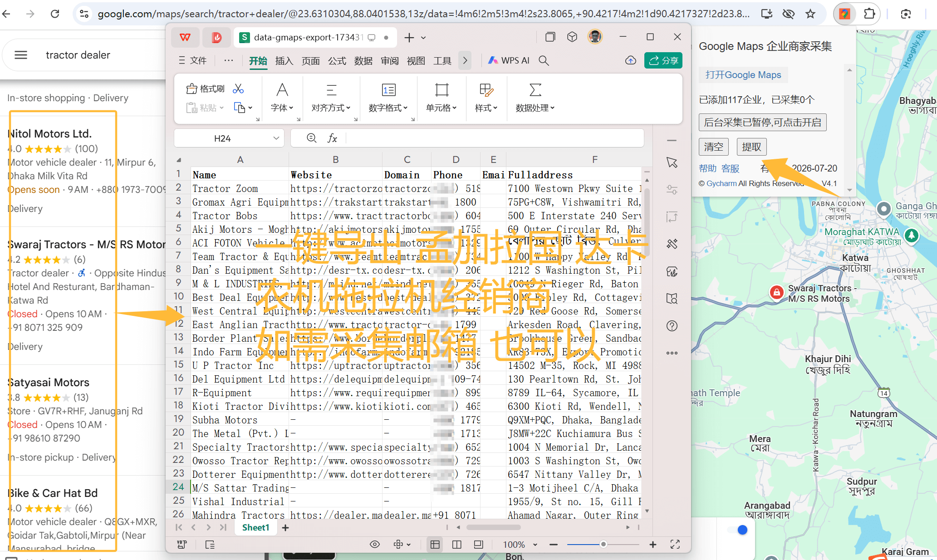937x560 pixels.
Task: Click the copy icon in ribbon
Action: (x=239, y=108)
